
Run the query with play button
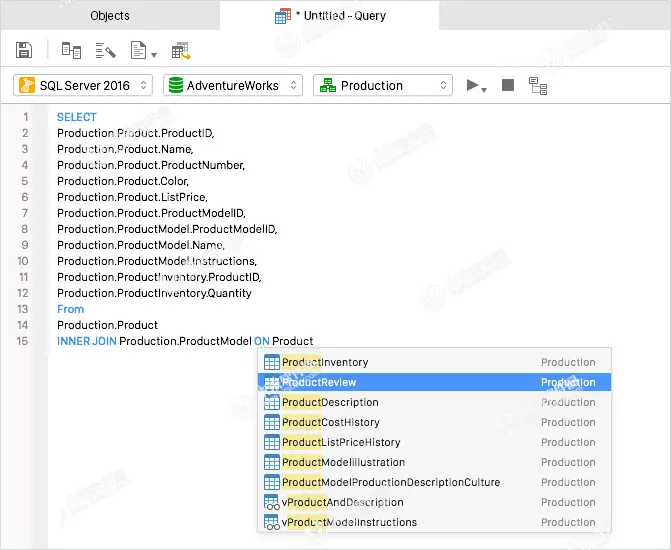click(472, 85)
